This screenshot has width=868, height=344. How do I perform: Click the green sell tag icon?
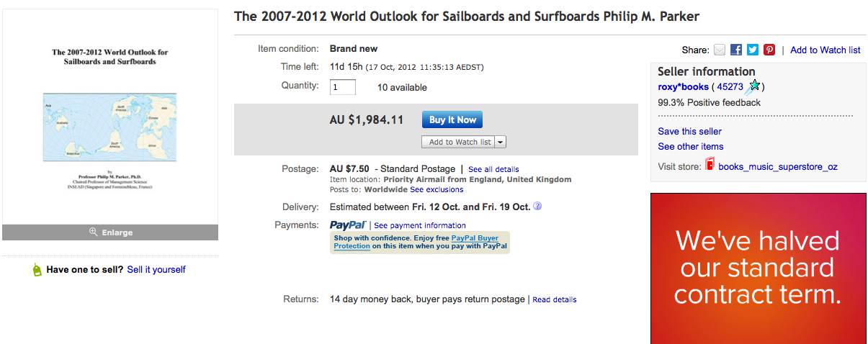point(37,270)
